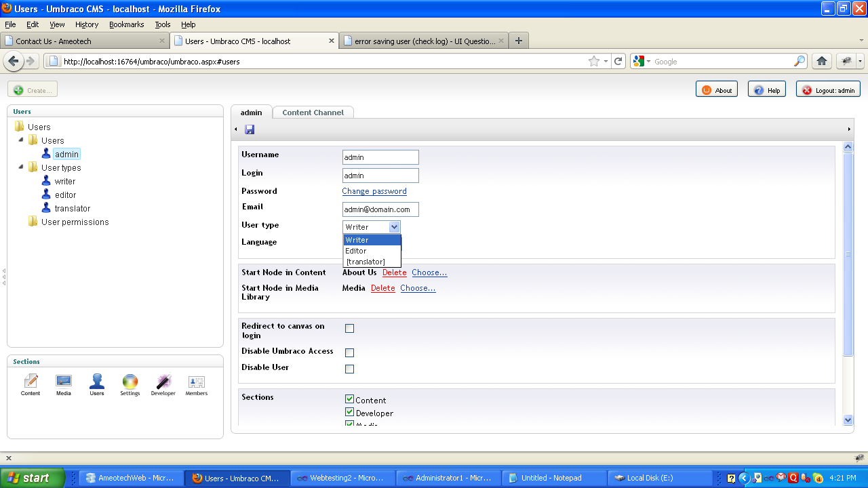Viewport: 868px width, 488px height.
Task: Select the admin tab
Action: click(x=251, y=113)
